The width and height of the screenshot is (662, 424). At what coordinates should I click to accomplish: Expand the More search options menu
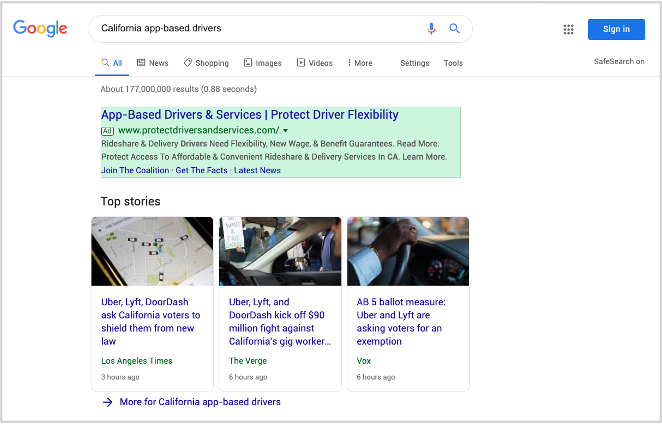point(360,63)
